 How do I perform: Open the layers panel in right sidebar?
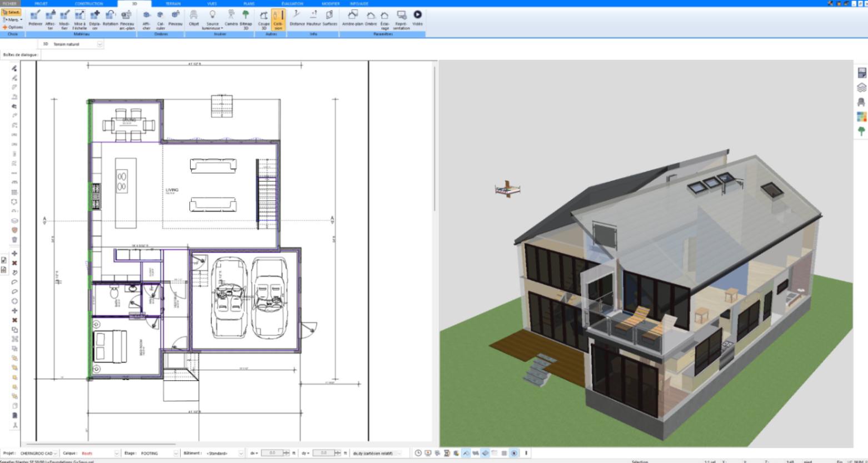coord(861,87)
